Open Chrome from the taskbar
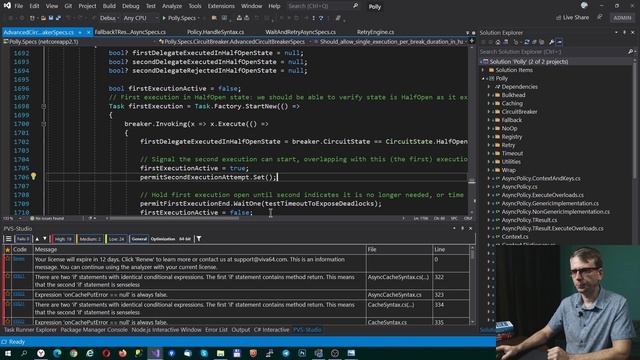640x360 pixels. [73, 353]
